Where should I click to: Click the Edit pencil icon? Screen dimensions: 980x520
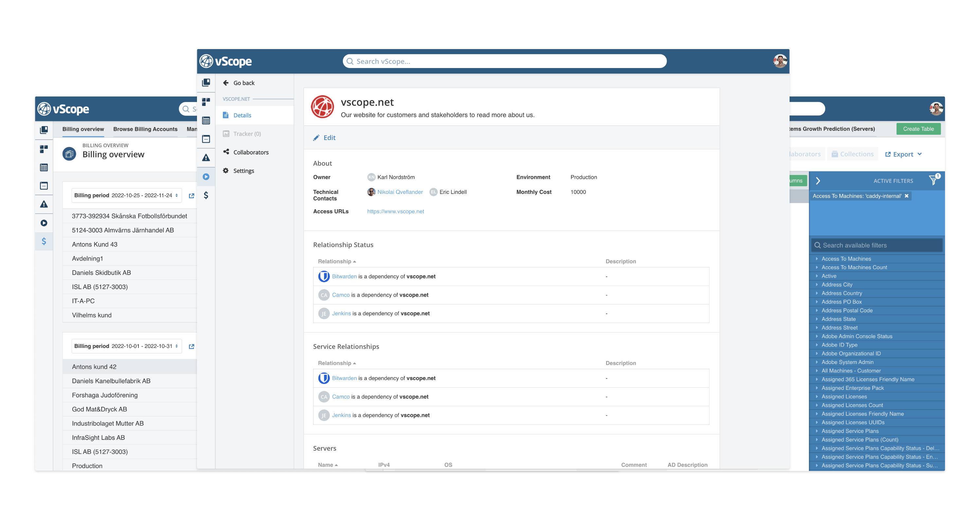point(316,138)
